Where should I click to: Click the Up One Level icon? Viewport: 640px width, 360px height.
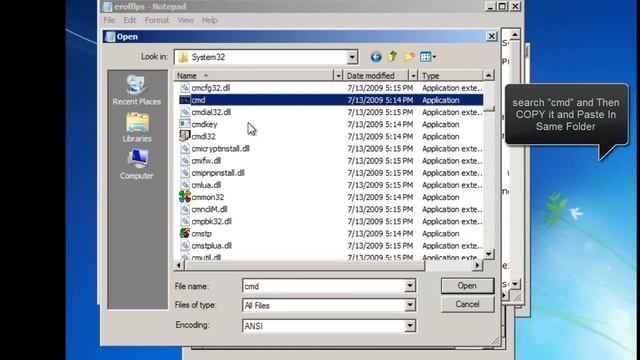pyautogui.click(x=392, y=57)
